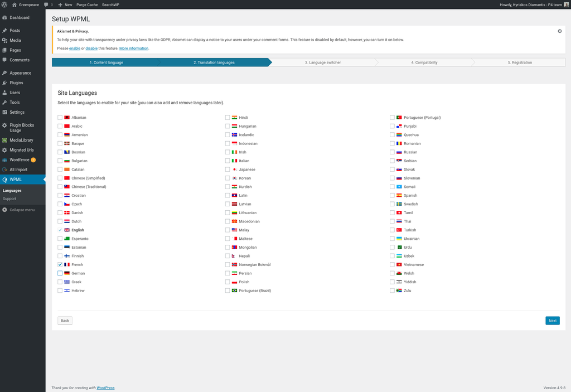Open the More information link
571x392 pixels.
point(134,49)
